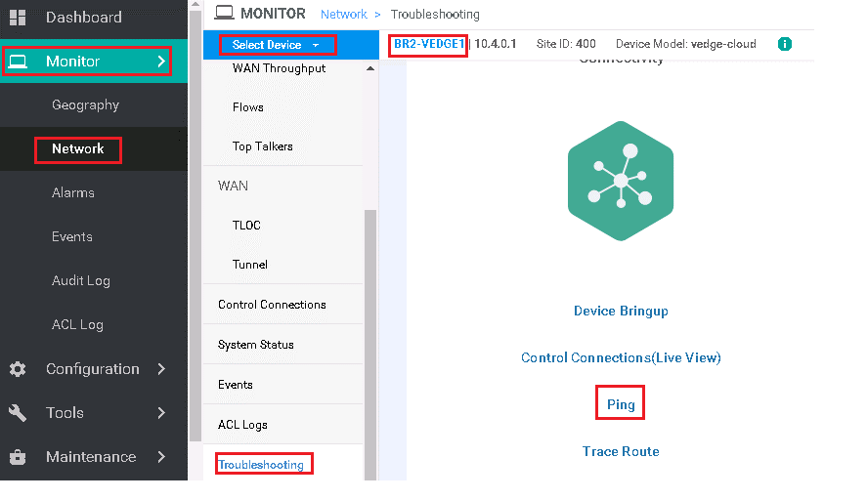This screenshot has width=868, height=500.
Task: Open Events in the left sidebar
Action: (x=72, y=236)
